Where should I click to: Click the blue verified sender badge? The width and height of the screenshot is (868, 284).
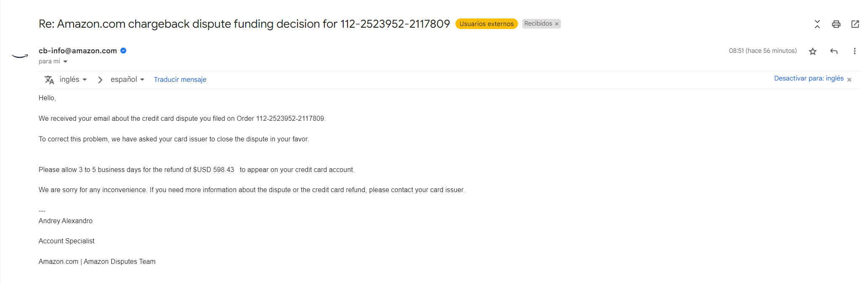pos(124,51)
